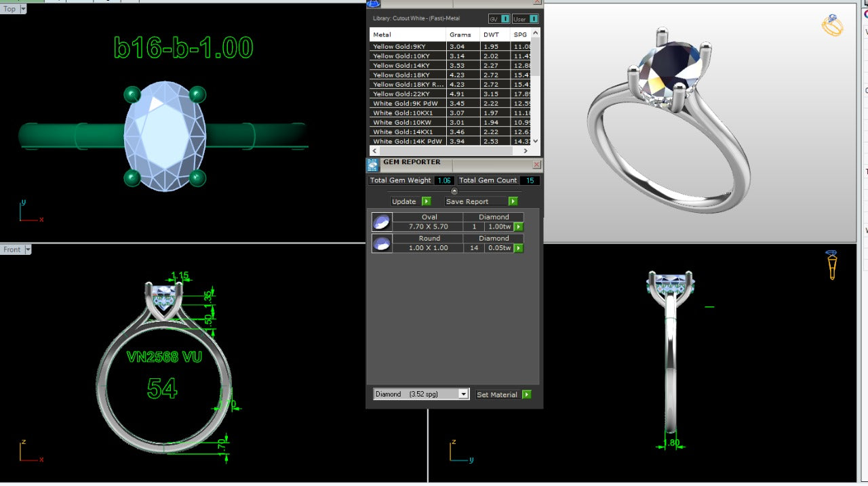Viewport: 868px width, 486px height.
Task: Collapse the gem report section round expander
Action: [x=454, y=191]
